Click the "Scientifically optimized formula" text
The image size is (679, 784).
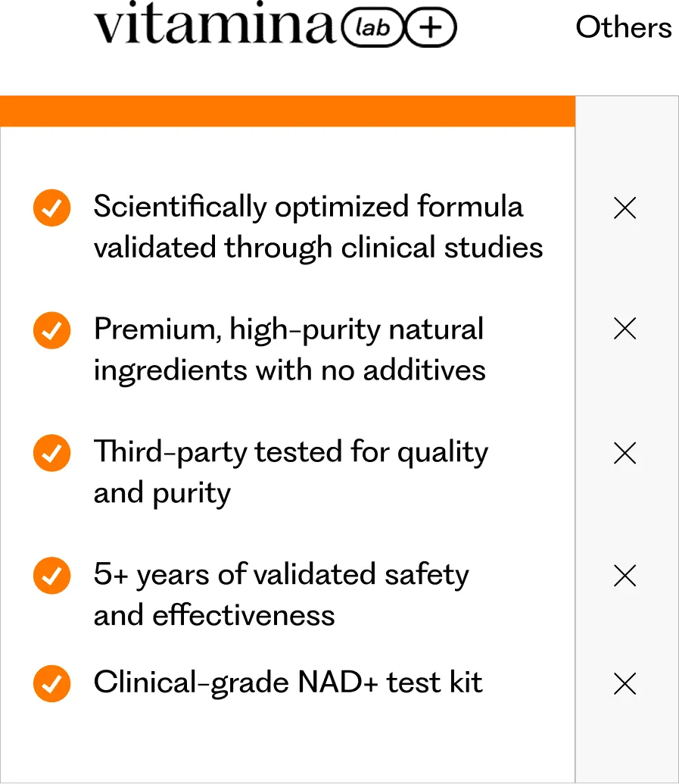tap(308, 207)
